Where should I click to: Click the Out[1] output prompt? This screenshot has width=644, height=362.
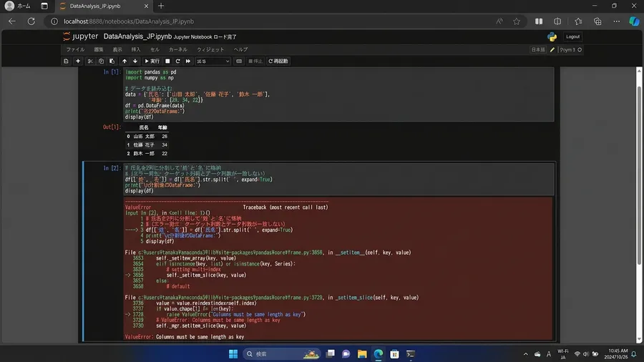tap(112, 127)
